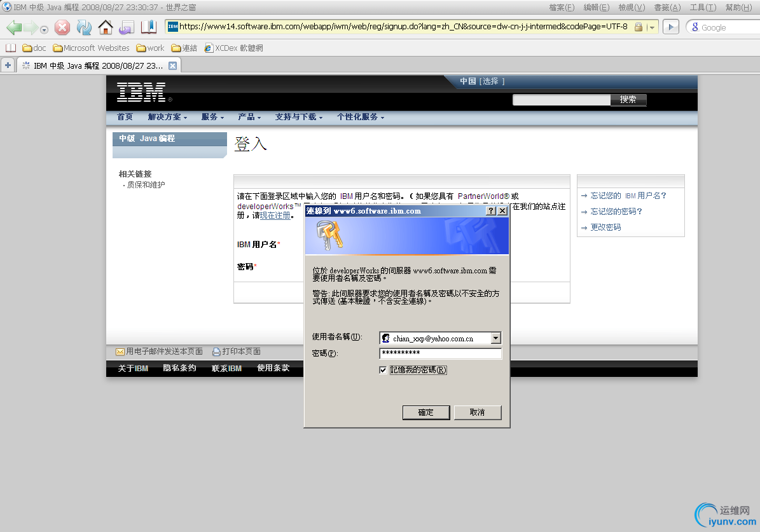Click the 忘记您的 IBM 用户名? link
Viewport: 760px width, 532px height.
pyautogui.click(x=628, y=195)
